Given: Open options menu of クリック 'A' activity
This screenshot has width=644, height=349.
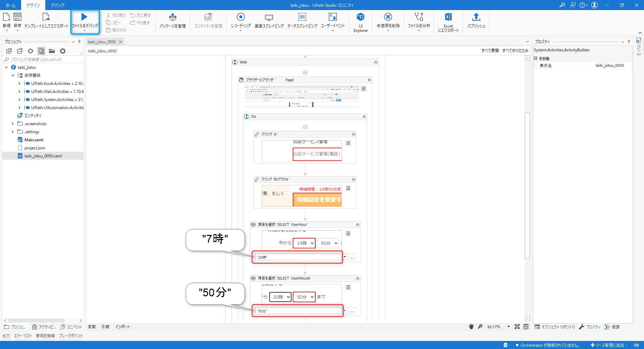Looking at the screenshot, I should click(348, 143).
